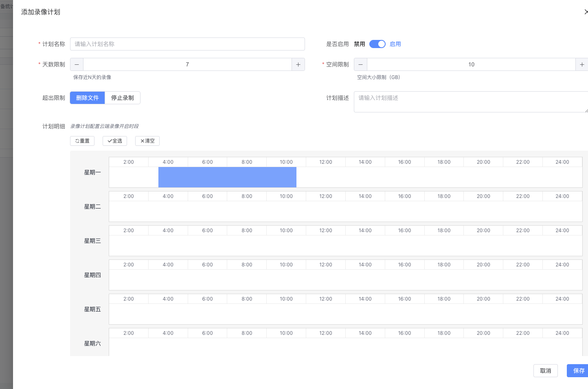The height and width of the screenshot is (389, 588).
Task: Save the recording plan with 保存
Action: [x=578, y=371]
